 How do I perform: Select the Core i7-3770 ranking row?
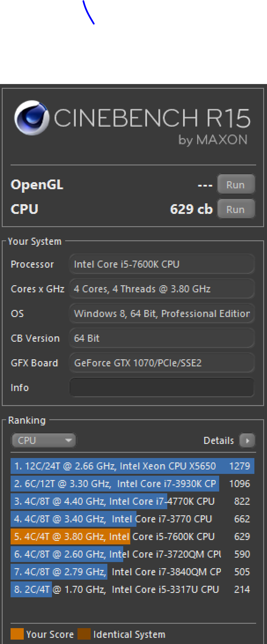(x=132, y=519)
